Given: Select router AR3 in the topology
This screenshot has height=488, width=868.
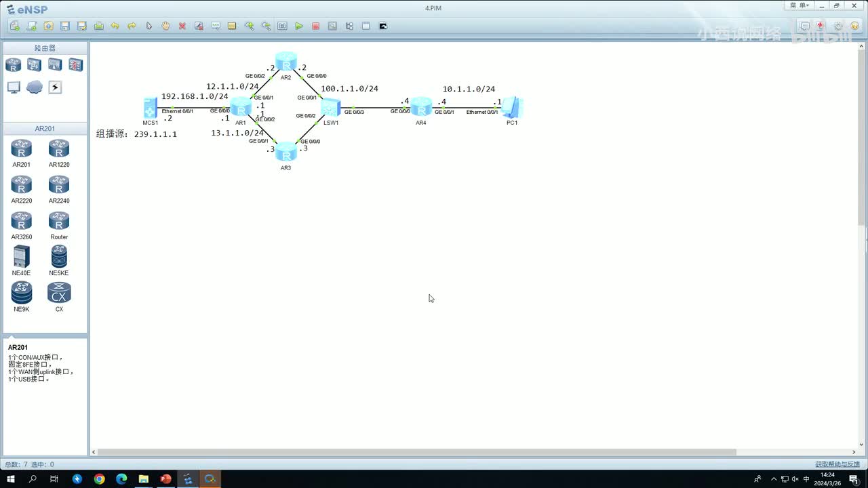Looking at the screenshot, I should click(286, 152).
